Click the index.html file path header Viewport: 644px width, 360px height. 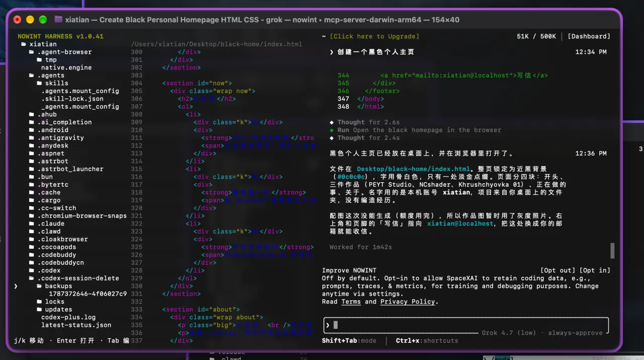tap(216, 44)
